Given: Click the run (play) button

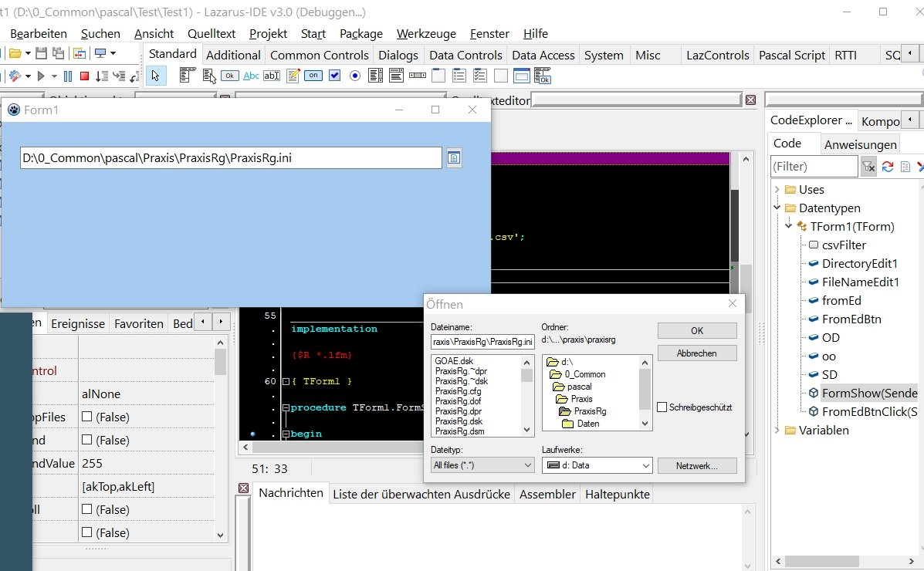Looking at the screenshot, I should coord(41,76).
